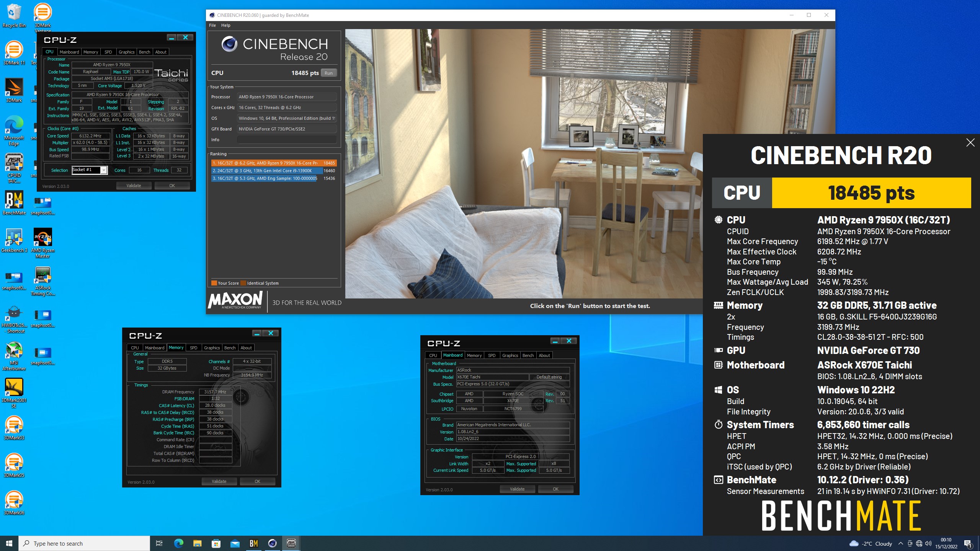
Task: Open the Geekbench 3 desktop icon
Action: click(14, 240)
